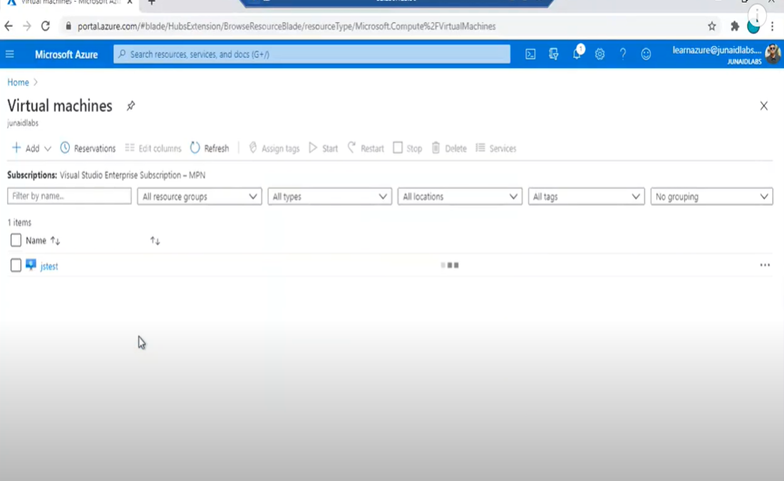Click the Delete button

(x=449, y=148)
